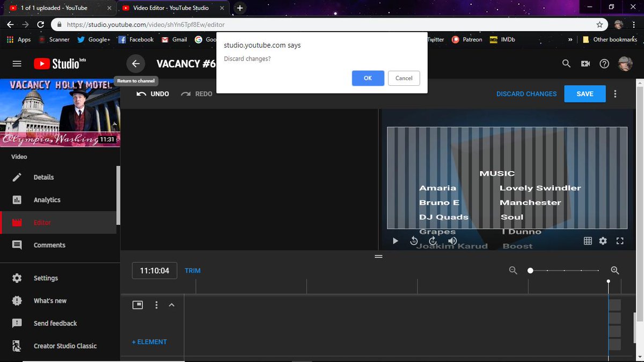Bookmark this page with the star

pos(599,25)
